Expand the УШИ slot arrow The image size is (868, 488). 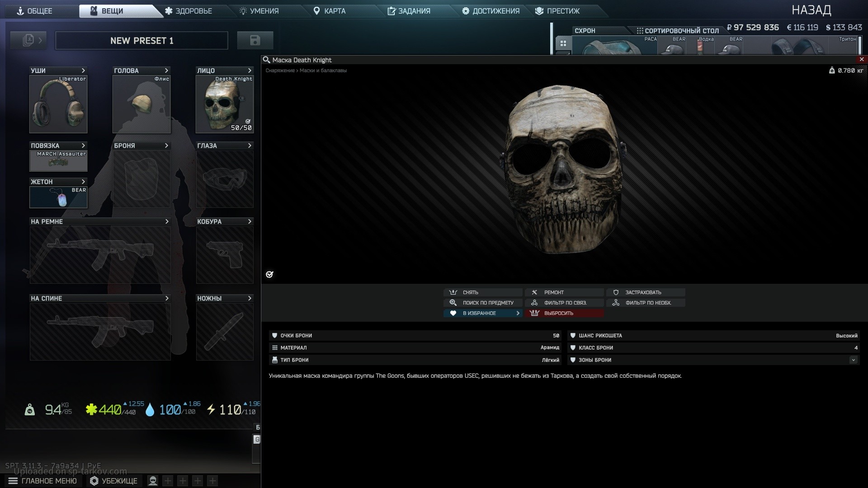pyautogui.click(x=83, y=70)
